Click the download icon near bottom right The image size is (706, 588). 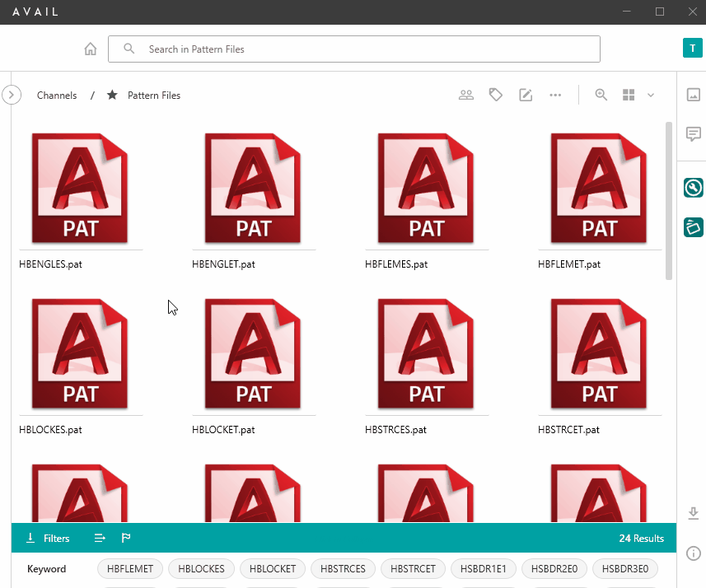[x=693, y=513]
